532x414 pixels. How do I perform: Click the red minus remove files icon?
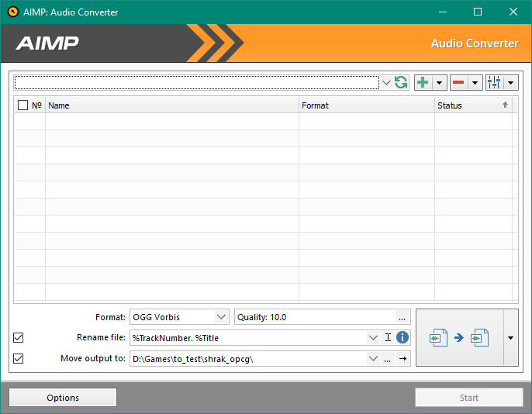pos(458,83)
